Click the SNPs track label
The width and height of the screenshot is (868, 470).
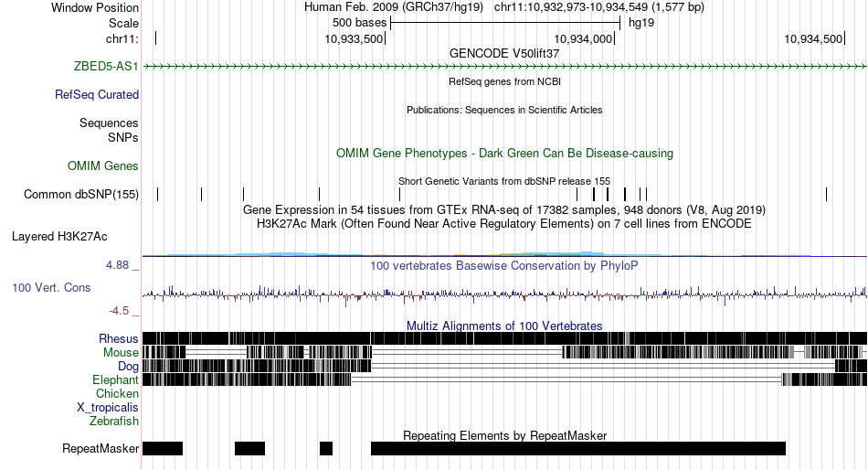[123, 137]
